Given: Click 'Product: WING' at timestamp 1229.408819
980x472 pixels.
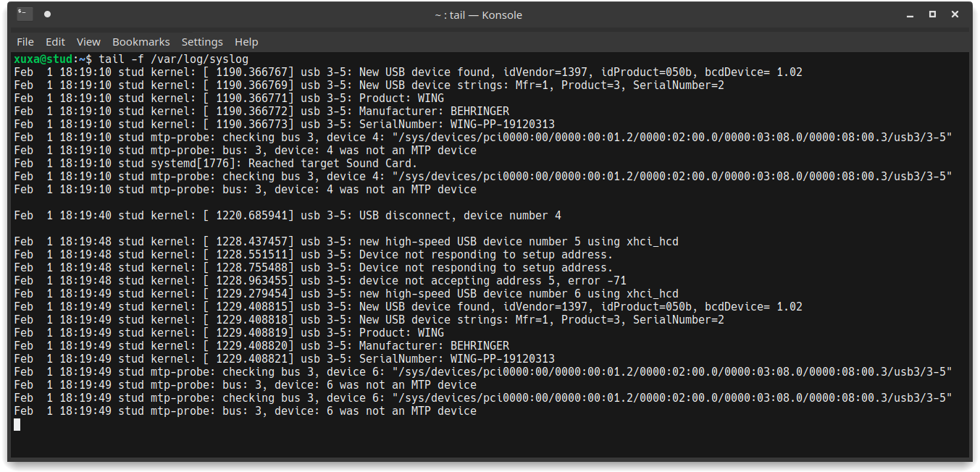Looking at the screenshot, I should pos(401,332).
